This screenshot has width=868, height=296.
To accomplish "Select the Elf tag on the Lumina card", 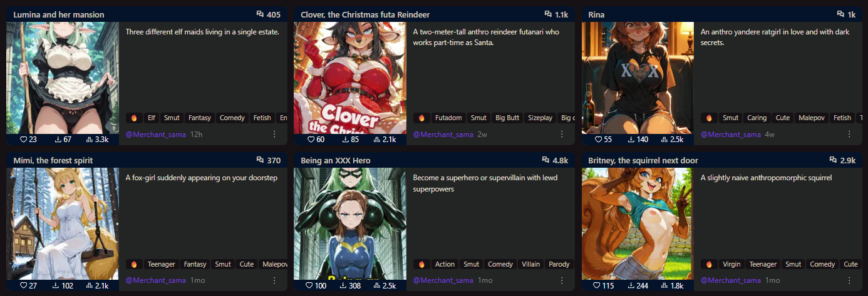I will tap(152, 118).
